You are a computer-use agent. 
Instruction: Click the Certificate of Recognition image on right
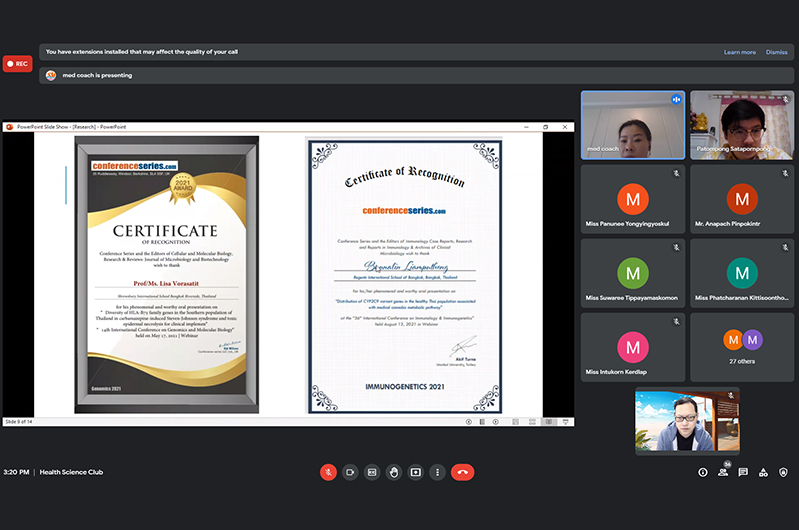click(405, 277)
